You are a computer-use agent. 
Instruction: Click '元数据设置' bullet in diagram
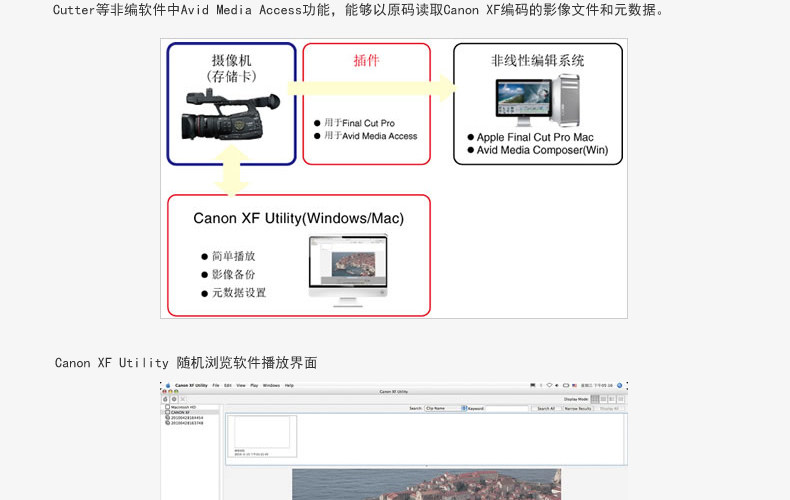coord(239,293)
